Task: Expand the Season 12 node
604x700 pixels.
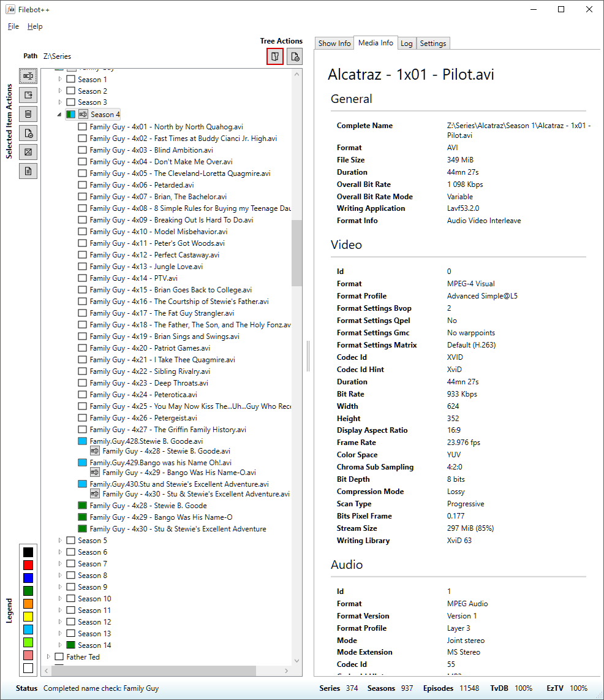Action: [x=60, y=622]
